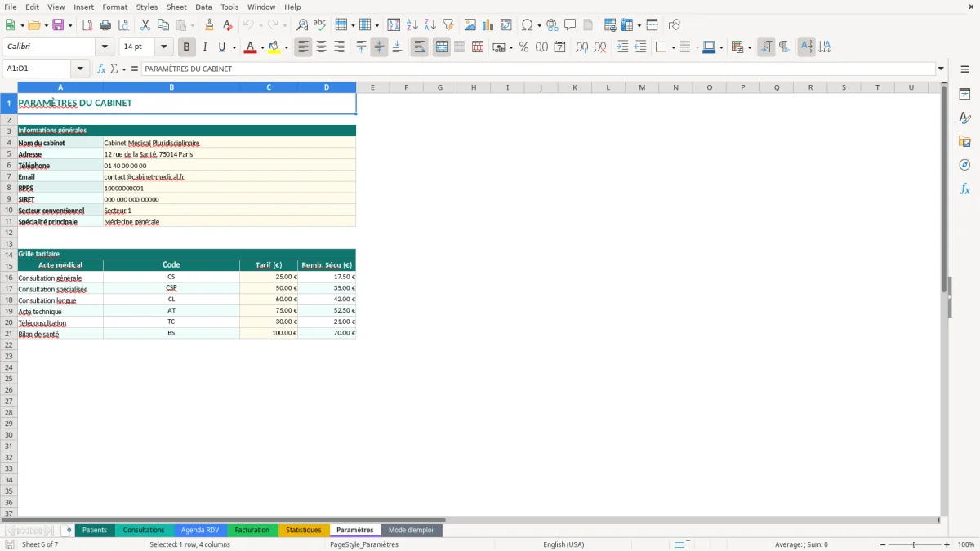Open the sidebar Properties panel icon

(964, 95)
